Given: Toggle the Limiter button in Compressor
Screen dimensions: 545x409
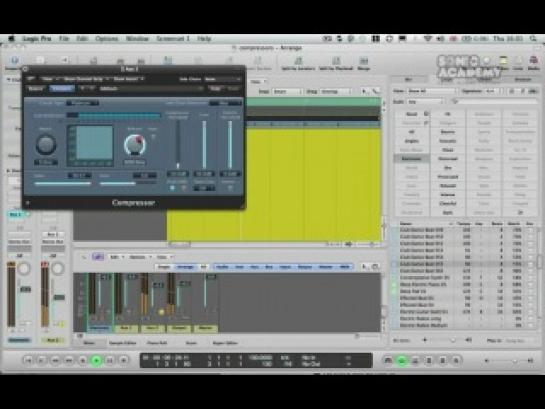Looking at the screenshot, I should (x=230, y=188).
